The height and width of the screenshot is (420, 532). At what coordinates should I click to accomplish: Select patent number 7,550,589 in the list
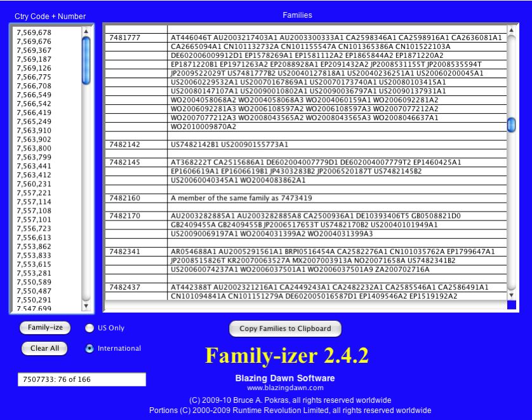[x=34, y=282]
